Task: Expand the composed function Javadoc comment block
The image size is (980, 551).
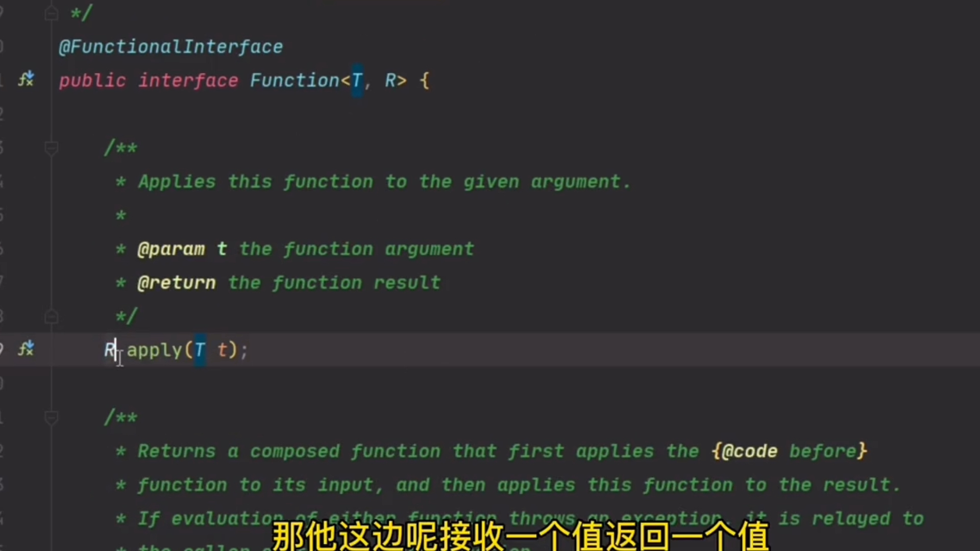Action: tap(51, 417)
